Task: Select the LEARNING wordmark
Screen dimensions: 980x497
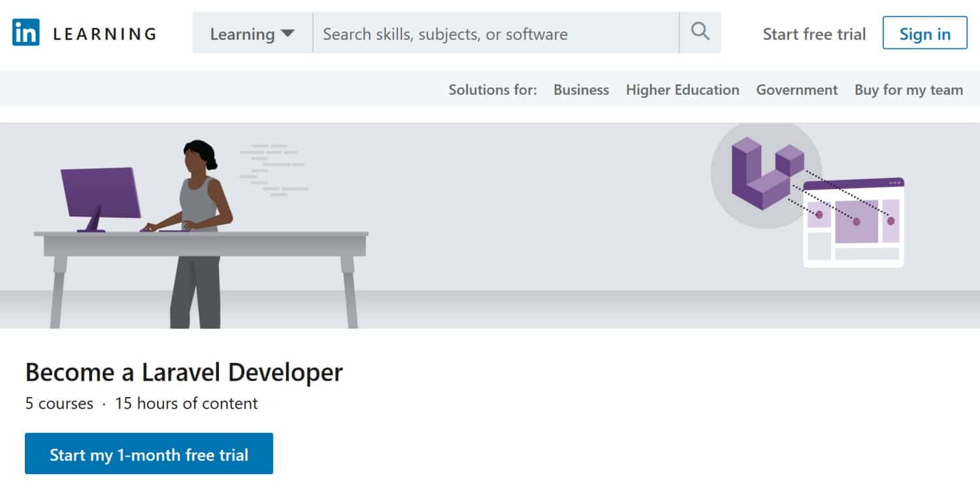Action: tap(103, 33)
